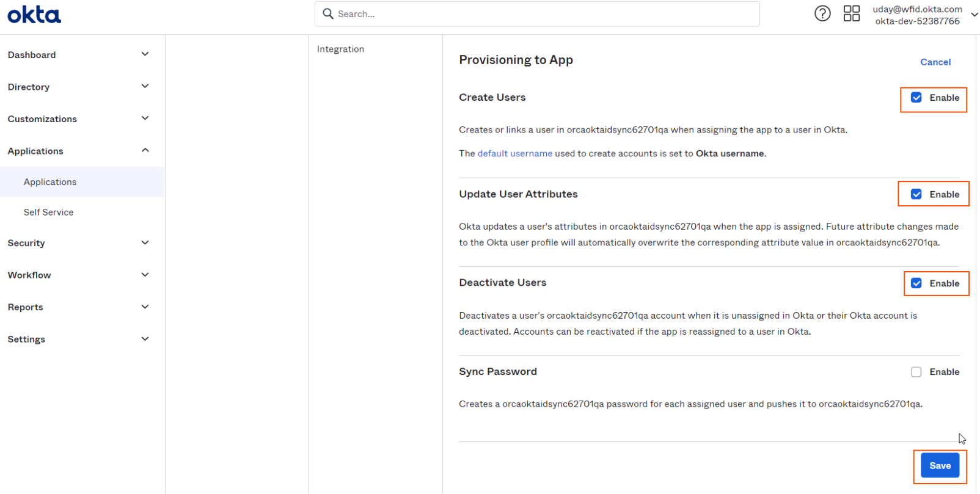Screen dimensions: 980x494
Task: Click the Customizations sidebar label
Action: tap(42, 119)
